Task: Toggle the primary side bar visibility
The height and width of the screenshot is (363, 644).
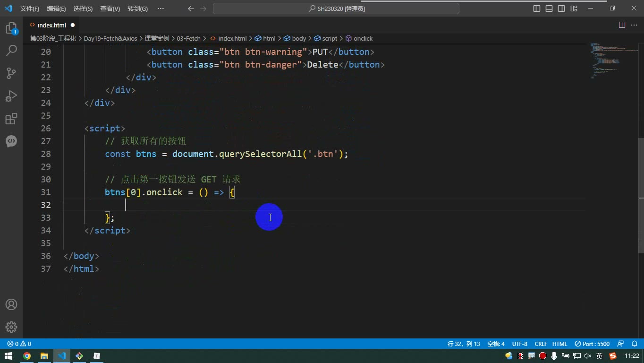Action: tap(537, 9)
